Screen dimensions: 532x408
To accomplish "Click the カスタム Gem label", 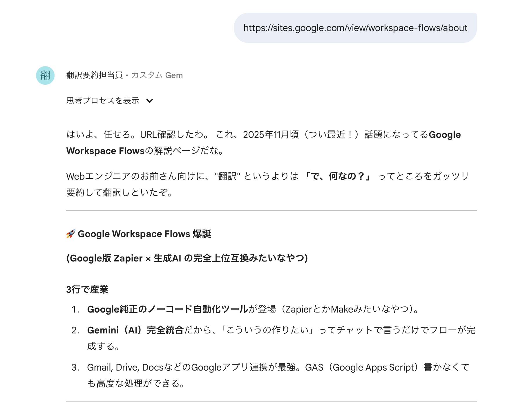I will point(157,75).
